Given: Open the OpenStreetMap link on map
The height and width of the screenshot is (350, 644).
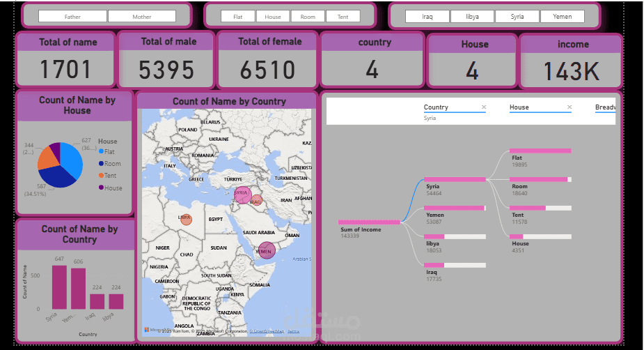Looking at the screenshot, I should coord(267,331).
